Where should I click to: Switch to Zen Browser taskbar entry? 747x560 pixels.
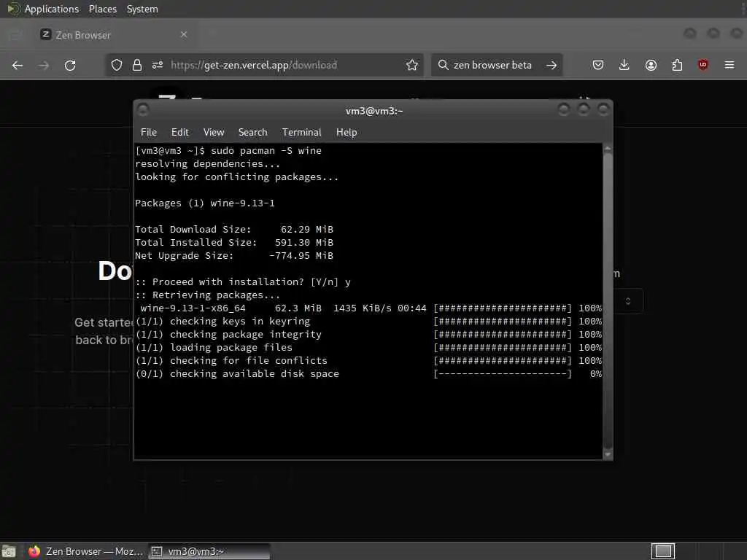(86, 551)
